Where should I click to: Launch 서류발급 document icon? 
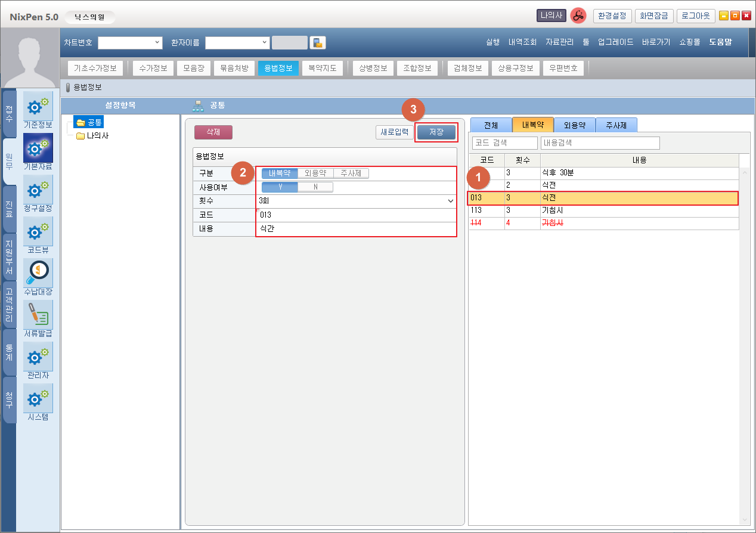pyautogui.click(x=38, y=315)
